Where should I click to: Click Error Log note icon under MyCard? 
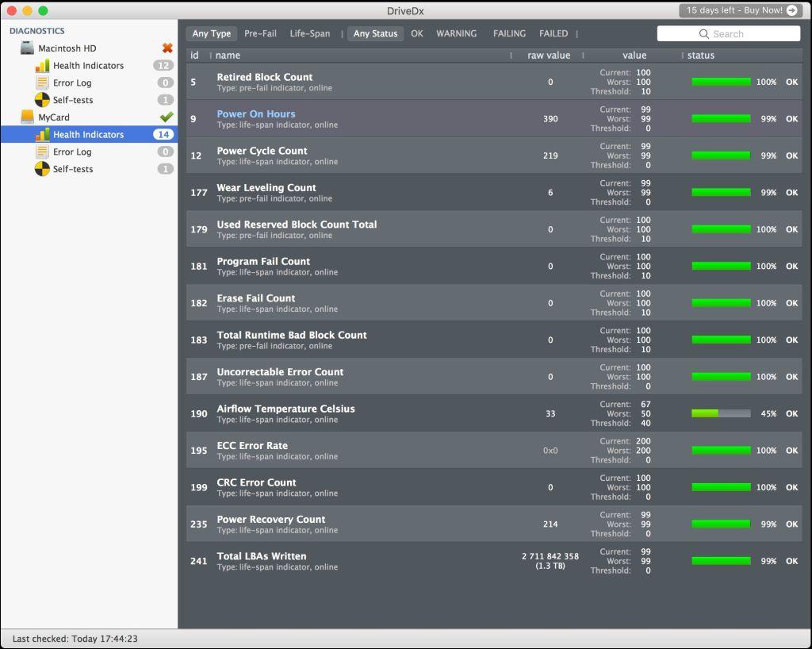pos(42,152)
